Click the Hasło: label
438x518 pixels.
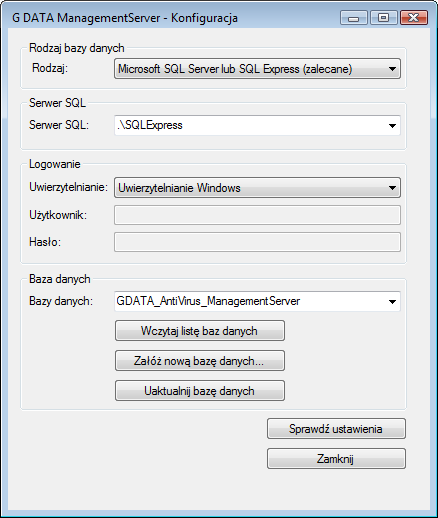[x=45, y=242]
